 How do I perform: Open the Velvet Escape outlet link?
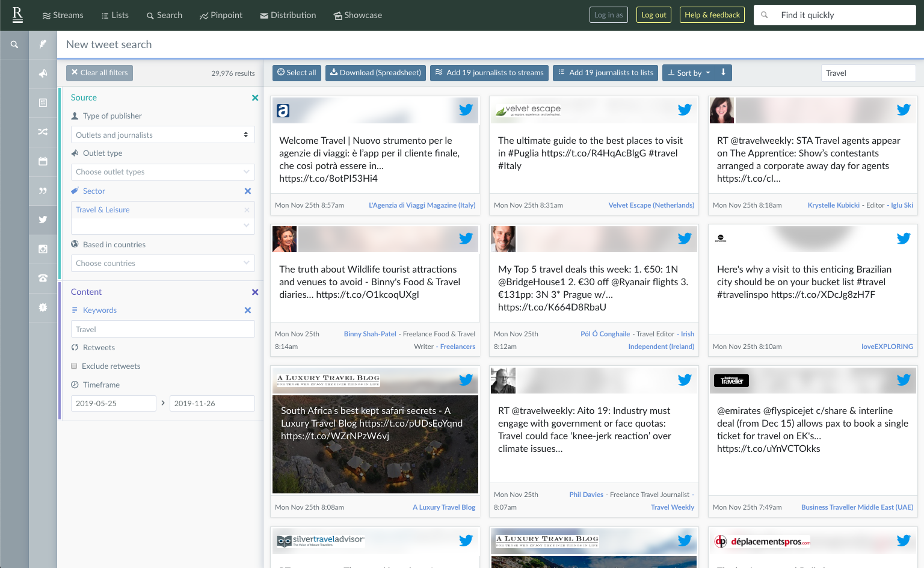[x=651, y=205]
